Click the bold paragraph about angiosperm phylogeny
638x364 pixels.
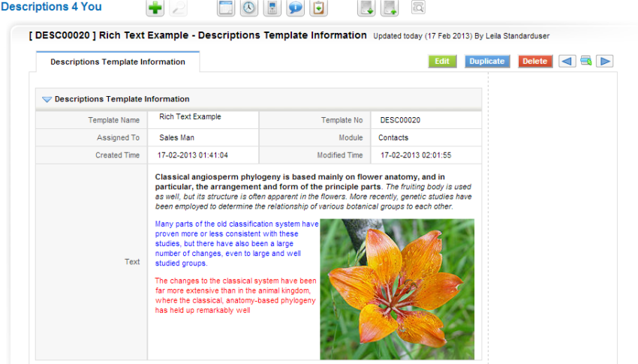pyautogui.click(x=300, y=182)
